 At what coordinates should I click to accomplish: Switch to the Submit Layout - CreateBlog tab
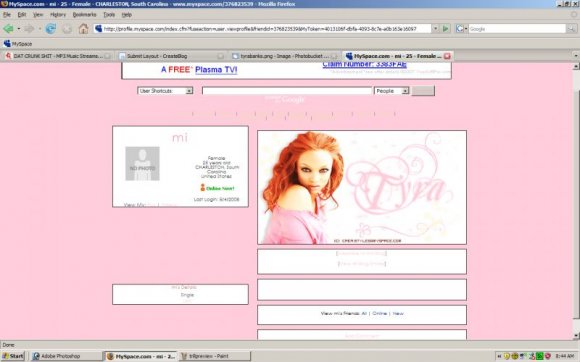tap(166, 56)
